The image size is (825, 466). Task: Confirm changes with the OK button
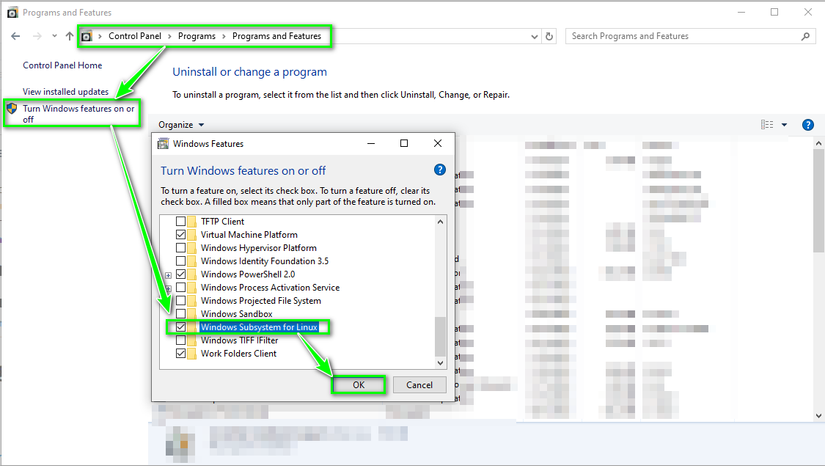(x=358, y=385)
